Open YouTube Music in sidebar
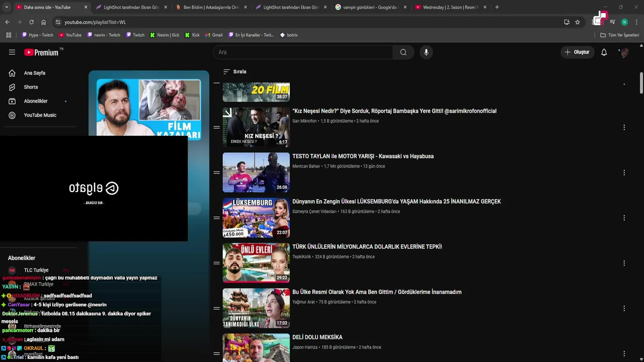644x362 pixels. coord(40,115)
